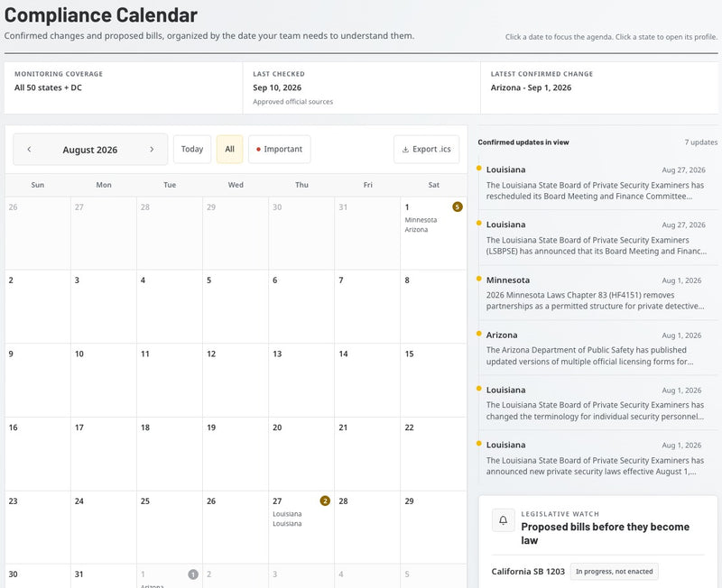Click 'Arizona - Sep 1, 2026' latest change
The width and height of the screenshot is (722, 588).
[x=531, y=87]
